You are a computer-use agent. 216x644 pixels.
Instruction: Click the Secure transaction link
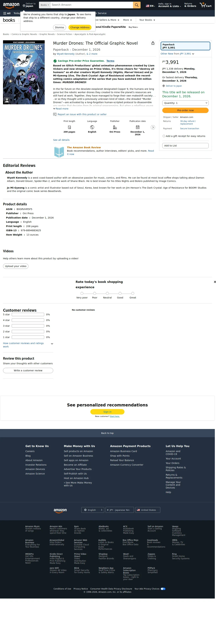coord(190,129)
